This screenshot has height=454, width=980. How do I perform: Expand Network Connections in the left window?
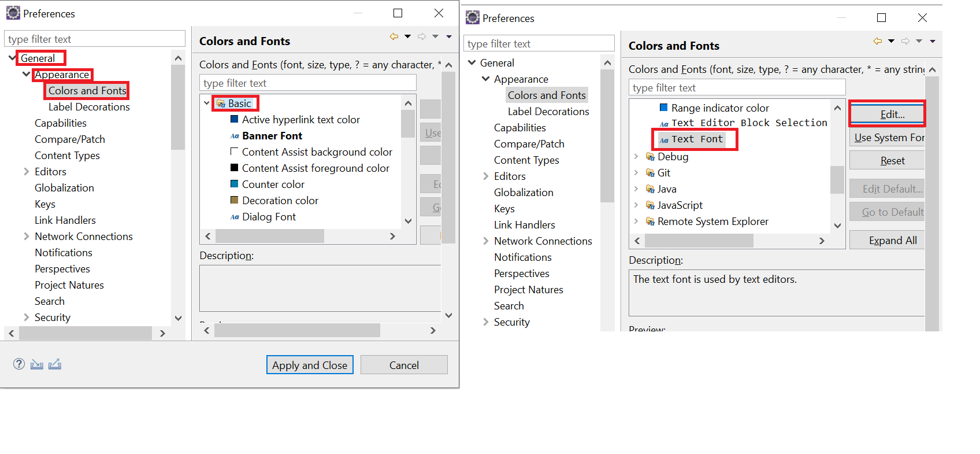(26, 237)
